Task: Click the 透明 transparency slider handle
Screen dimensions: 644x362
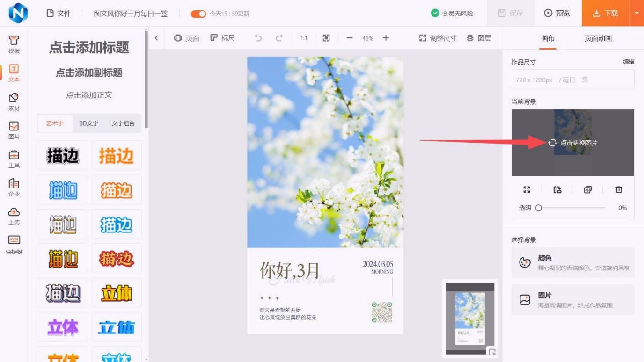Action: click(538, 208)
